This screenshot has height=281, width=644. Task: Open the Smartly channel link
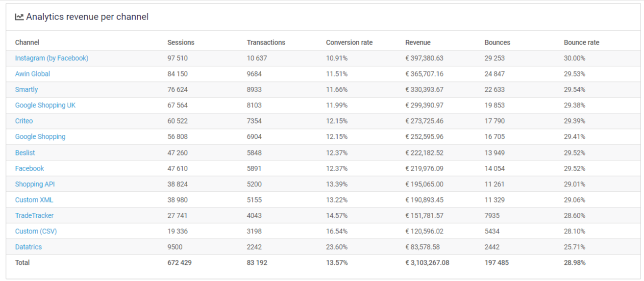[x=26, y=89]
